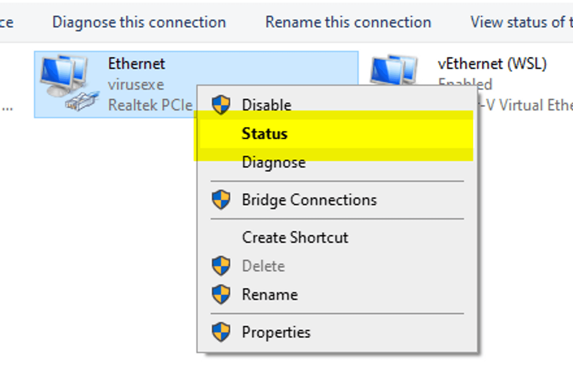Click the shield icon beside Properties
The image size is (573, 392).
tap(221, 332)
